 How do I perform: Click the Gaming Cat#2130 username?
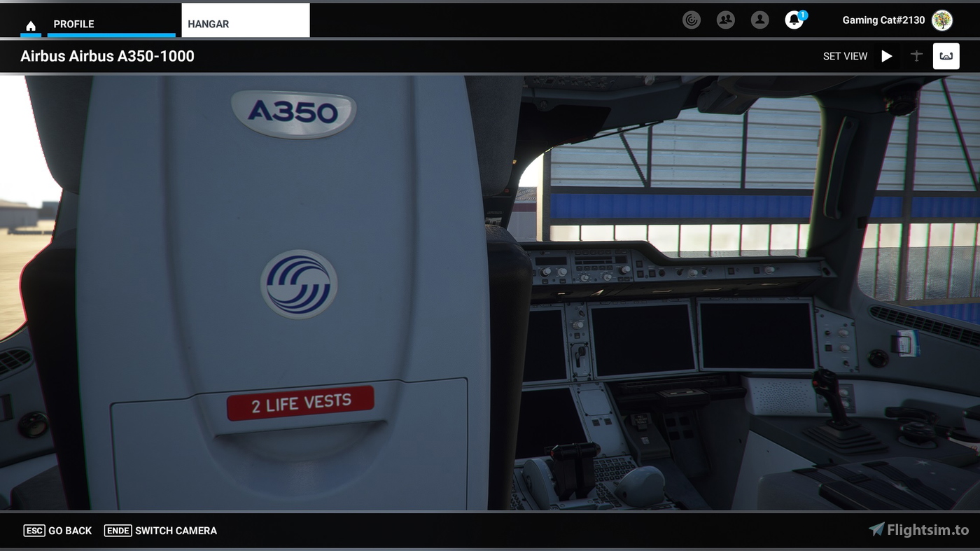coord(883,20)
